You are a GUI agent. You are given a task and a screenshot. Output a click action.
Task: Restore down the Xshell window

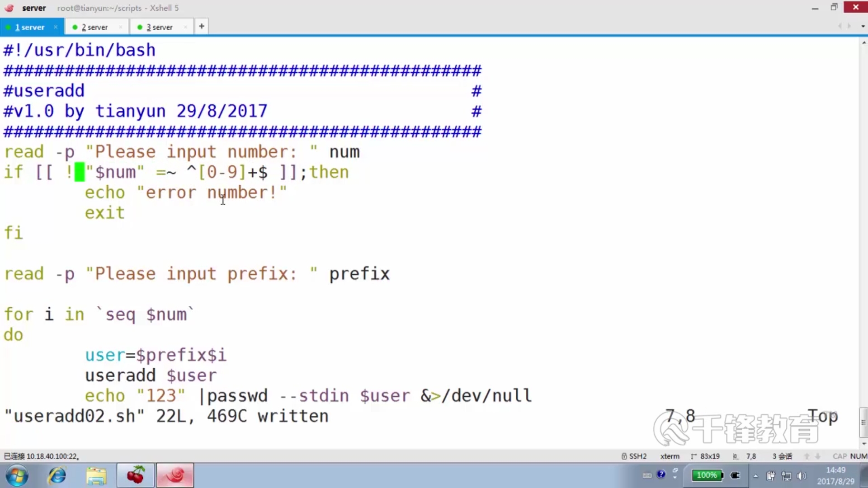pos(834,7)
